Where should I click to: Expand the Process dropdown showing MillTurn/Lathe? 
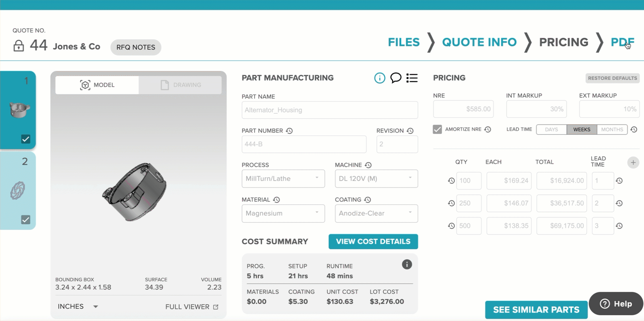coord(283,179)
